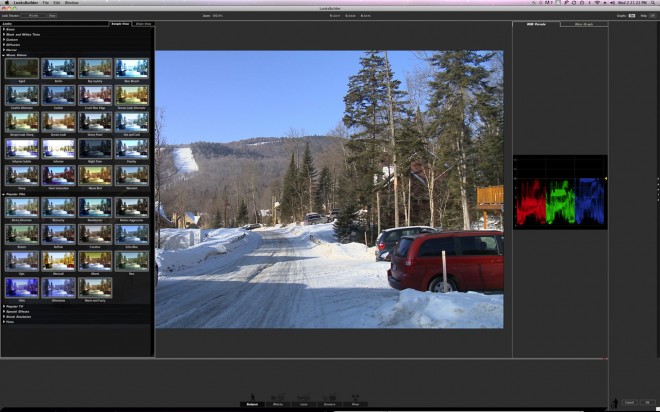
Task: Switch to Power View tab
Action: [143, 23]
